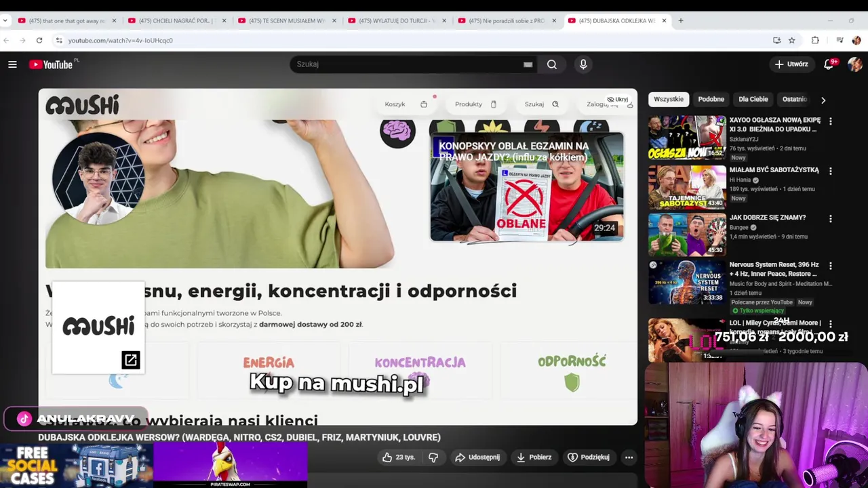Click the Utwórz create button

pyautogui.click(x=791, y=64)
